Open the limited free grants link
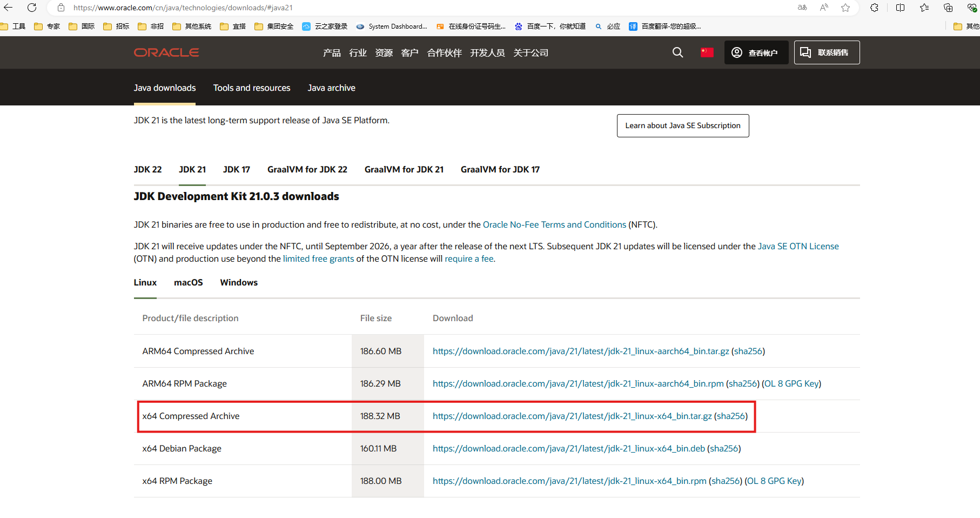Viewport: 980px width, 518px height. [x=319, y=258]
